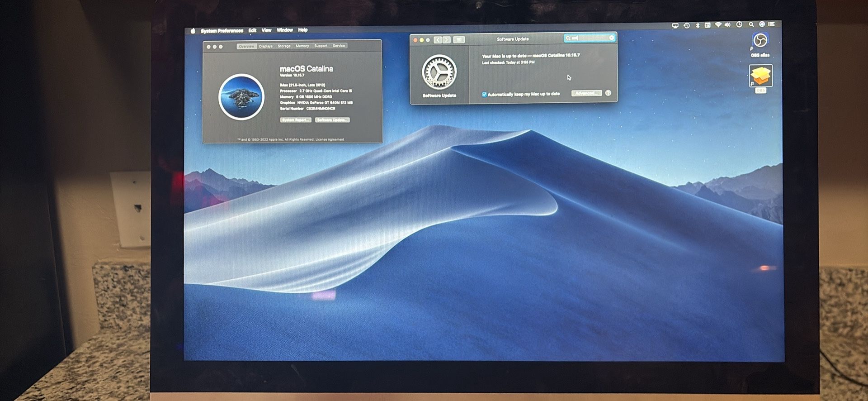The height and width of the screenshot is (401, 868).
Task: Open Spotlight search magnifier in menu bar
Action: pos(751,24)
